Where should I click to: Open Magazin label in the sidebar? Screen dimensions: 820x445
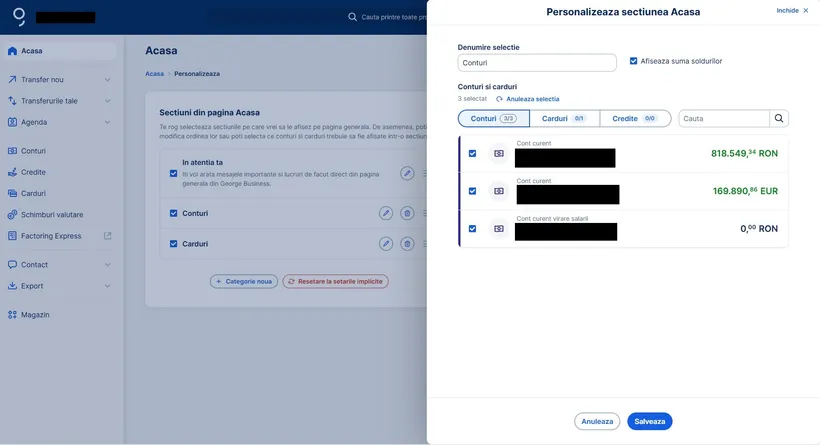pyautogui.click(x=35, y=314)
